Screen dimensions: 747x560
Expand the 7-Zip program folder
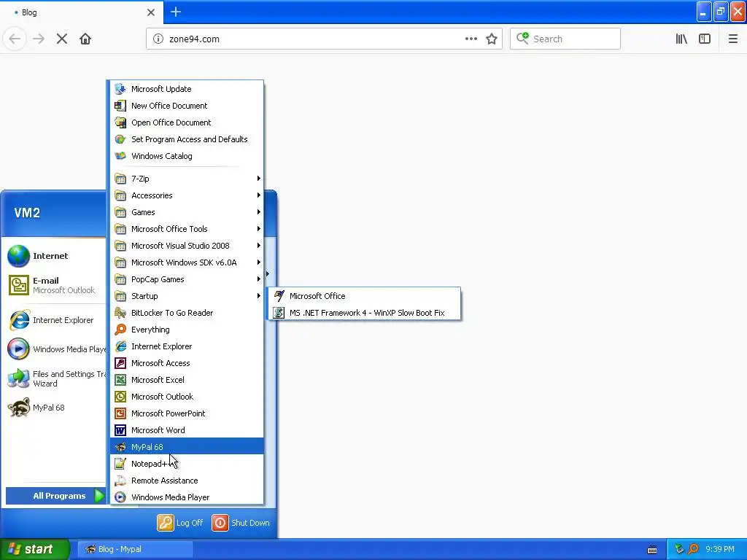tap(187, 179)
